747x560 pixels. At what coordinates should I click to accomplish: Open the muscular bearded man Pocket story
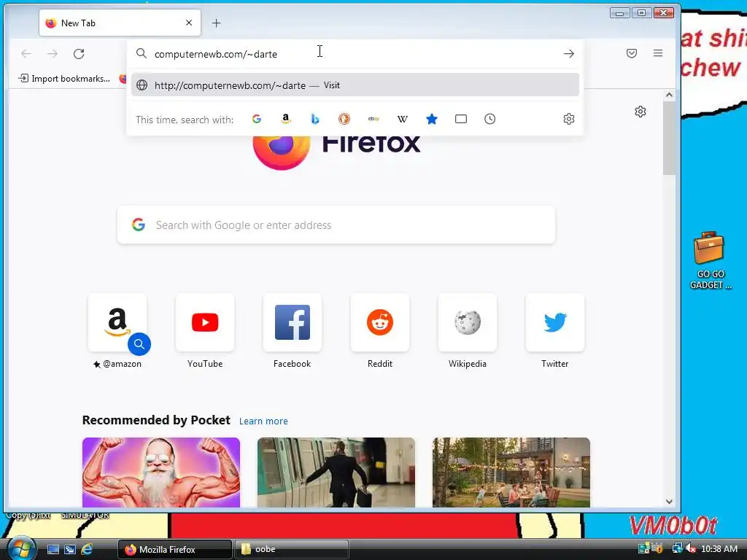click(161, 472)
